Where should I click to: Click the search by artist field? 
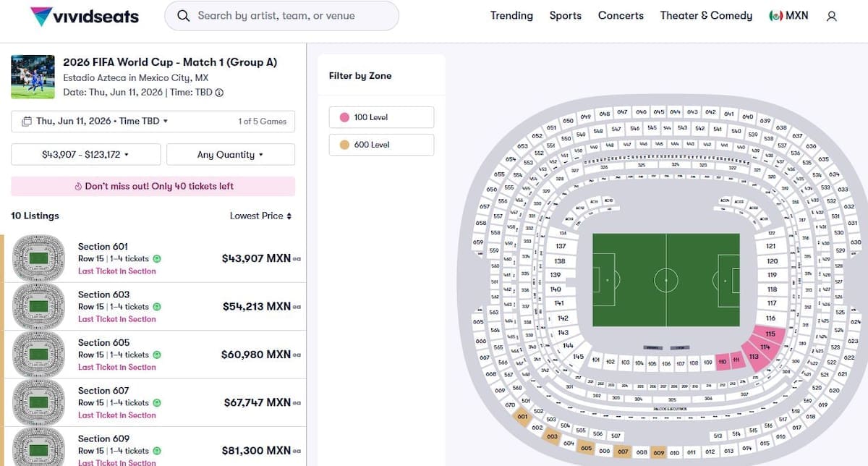289,16
